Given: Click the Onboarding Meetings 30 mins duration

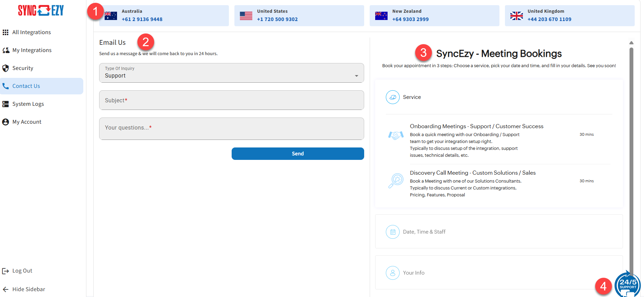Looking at the screenshot, I should click(x=587, y=134).
